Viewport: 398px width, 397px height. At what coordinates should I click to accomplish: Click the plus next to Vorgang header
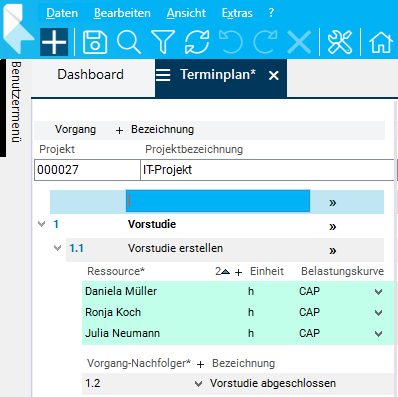119,131
